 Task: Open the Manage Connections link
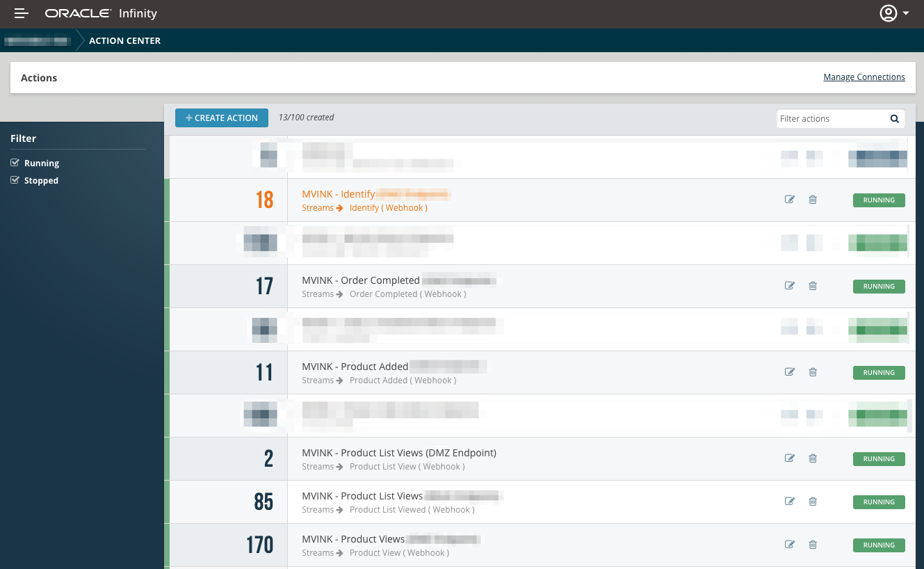click(864, 77)
